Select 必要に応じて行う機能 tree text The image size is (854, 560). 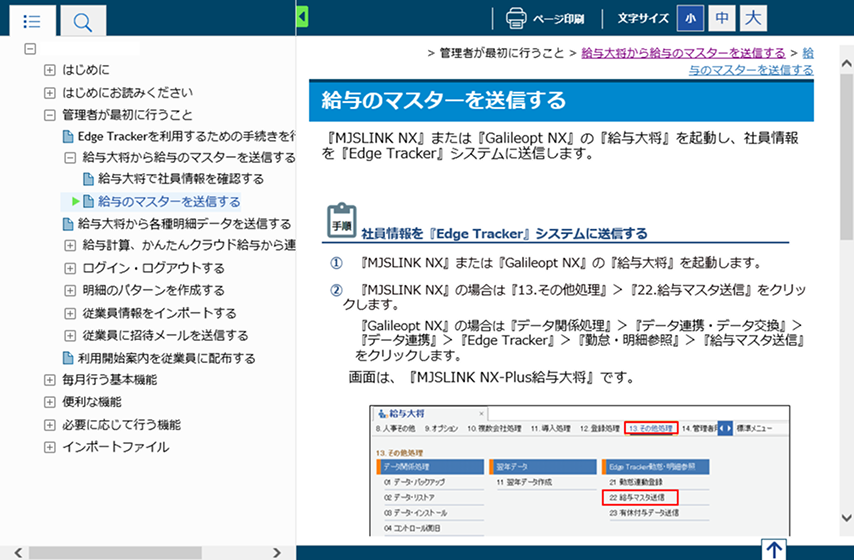click(x=121, y=425)
